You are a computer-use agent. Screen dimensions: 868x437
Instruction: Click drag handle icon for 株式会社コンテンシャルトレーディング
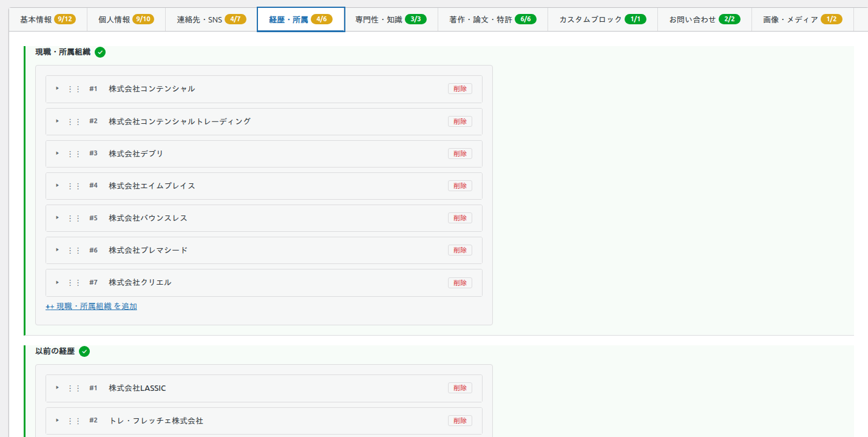74,121
